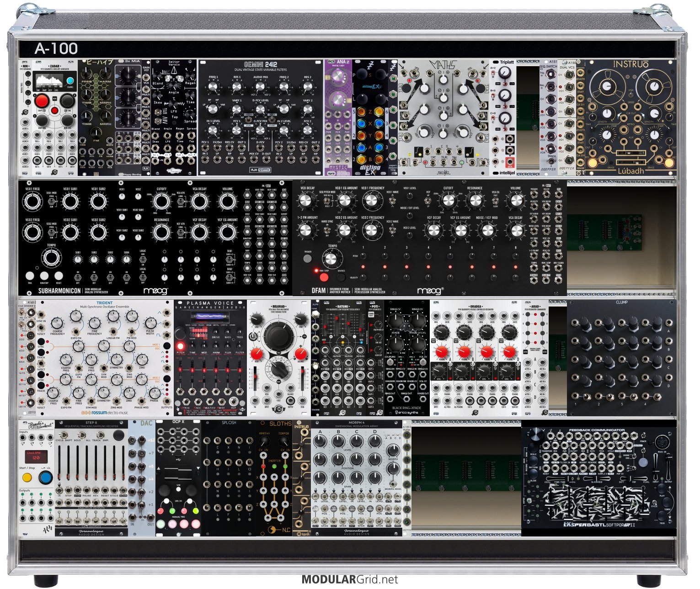
Task: Click the VCO1 FREQ knob on Subharmonicon
Action: point(32,202)
